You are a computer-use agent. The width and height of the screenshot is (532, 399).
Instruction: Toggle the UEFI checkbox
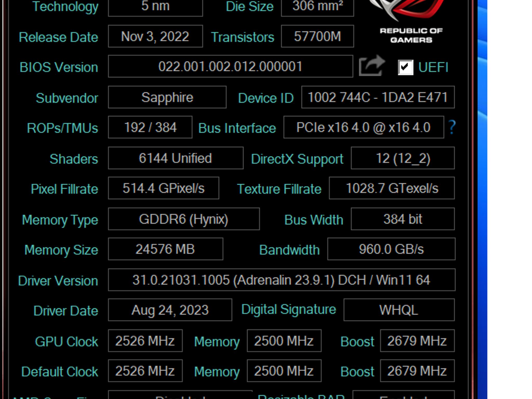pos(405,67)
